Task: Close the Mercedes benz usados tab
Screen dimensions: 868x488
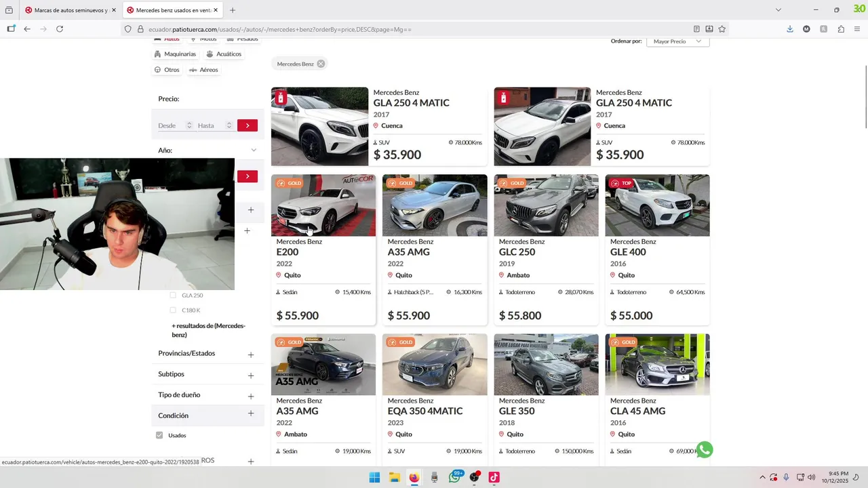Action: 216,10
